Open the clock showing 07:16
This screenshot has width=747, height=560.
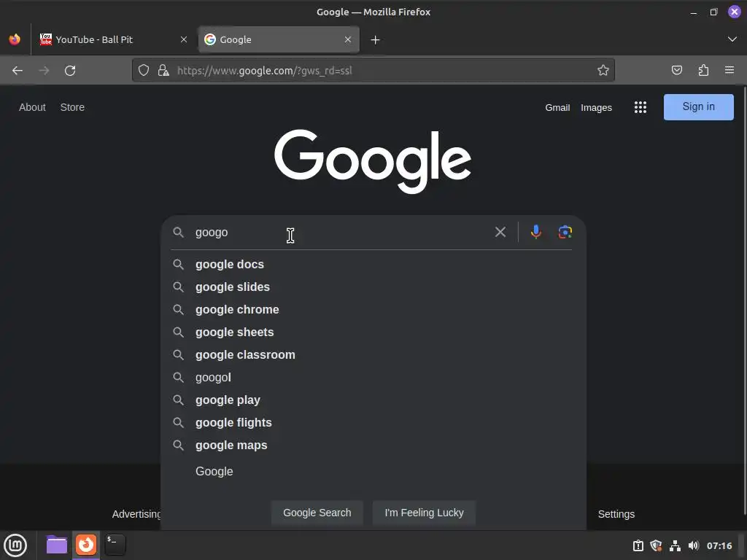[x=719, y=545]
